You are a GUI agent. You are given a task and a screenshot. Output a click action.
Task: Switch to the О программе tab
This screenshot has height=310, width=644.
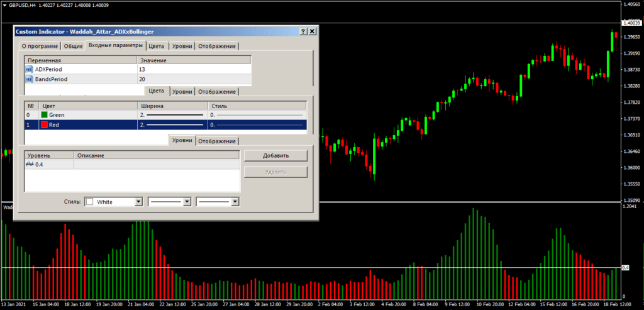(40, 46)
